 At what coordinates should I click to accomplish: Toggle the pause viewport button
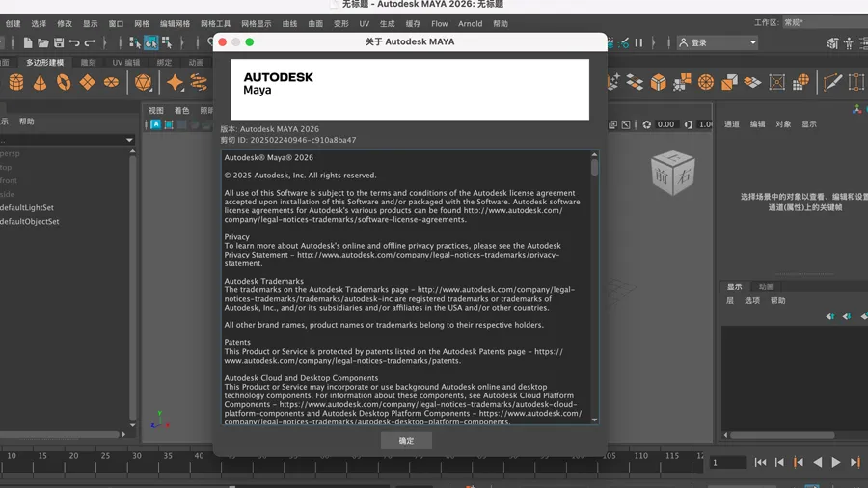pyautogui.click(x=638, y=42)
